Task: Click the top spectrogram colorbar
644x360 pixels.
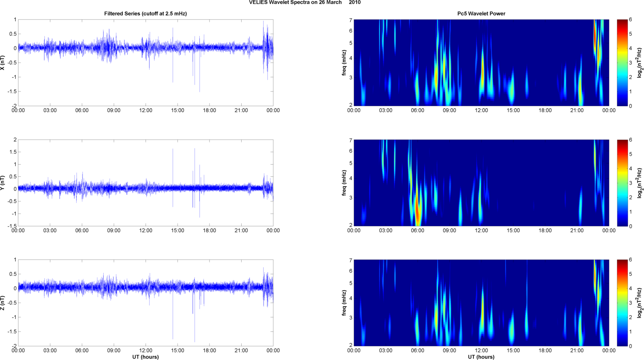Action: pyautogui.click(x=622, y=63)
